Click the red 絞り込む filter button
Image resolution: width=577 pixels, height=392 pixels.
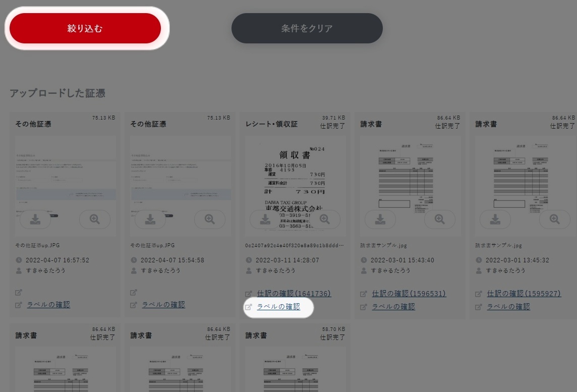click(85, 28)
